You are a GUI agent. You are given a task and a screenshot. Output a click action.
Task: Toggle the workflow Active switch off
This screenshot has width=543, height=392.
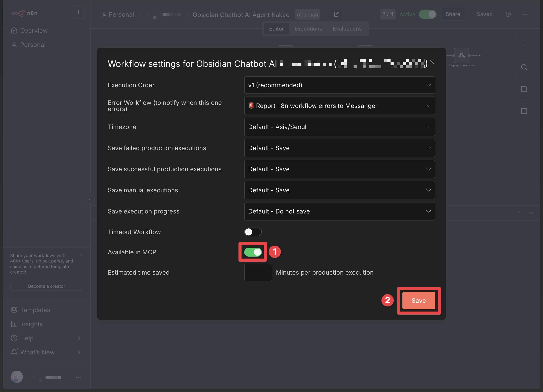point(427,14)
